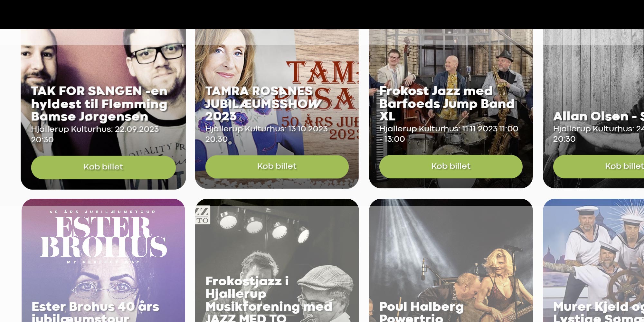Open Ester Brohus 40 års jubilæumstour title

click(95, 311)
